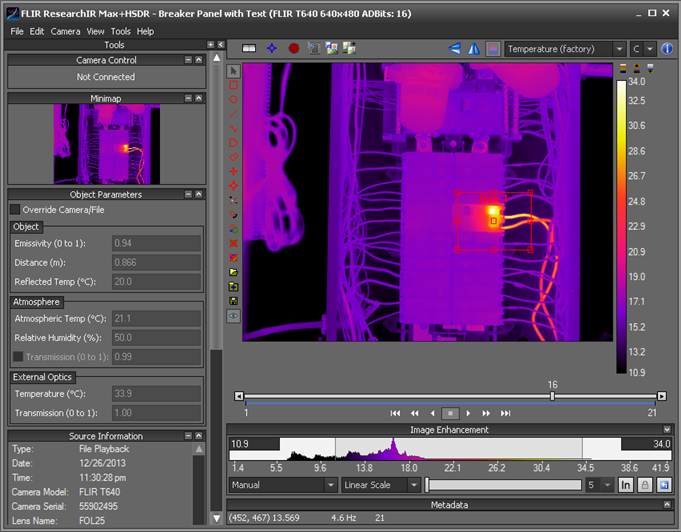Open the Linear Scale dropdown

tap(381, 485)
